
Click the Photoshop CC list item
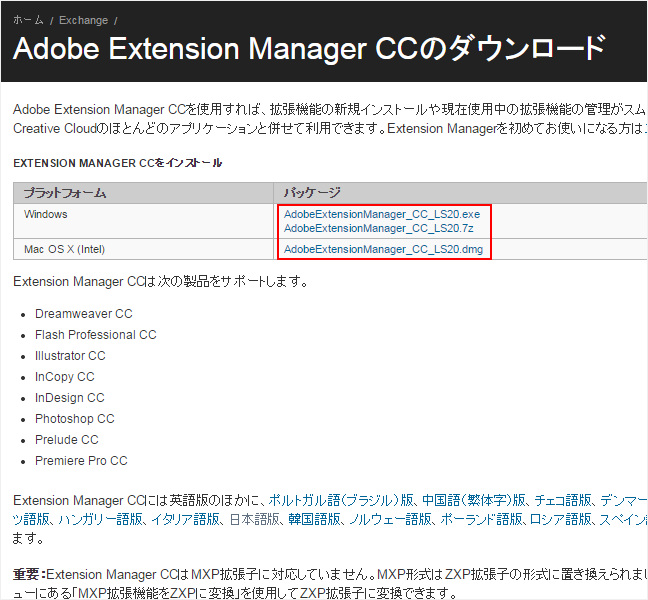click(74, 419)
